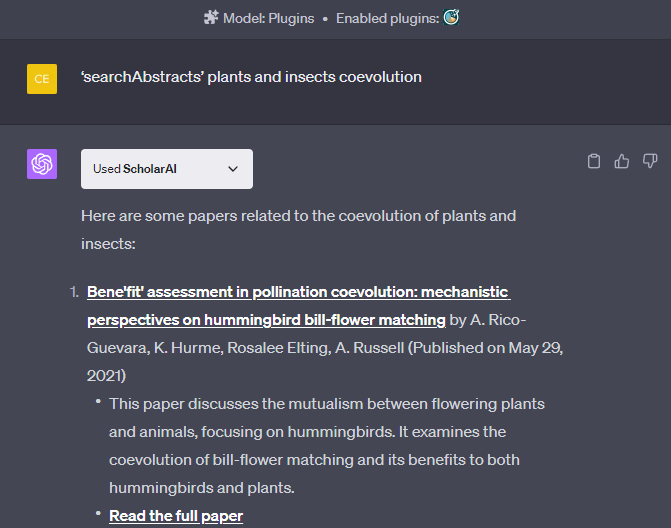Viewport: 671px width, 528px height.
Task: Click the enabled ScholarAI plugin icon in header
Action: [451, 17]
